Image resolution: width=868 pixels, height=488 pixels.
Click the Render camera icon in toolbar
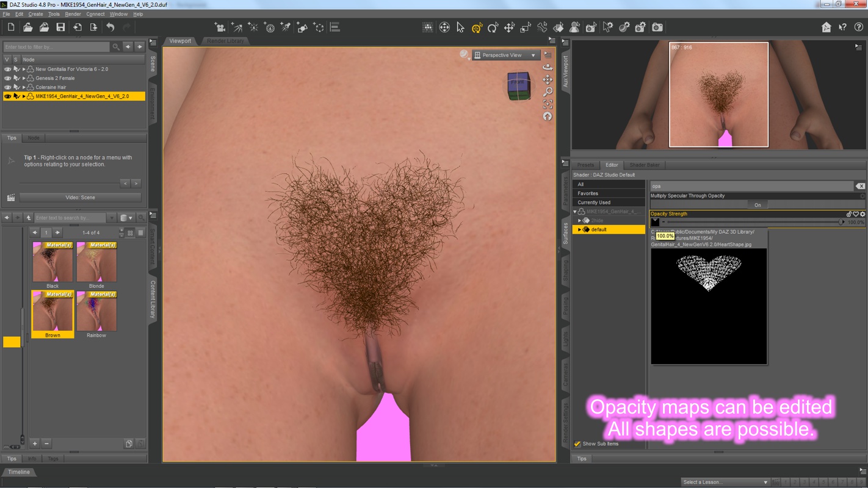click(657, 27)
